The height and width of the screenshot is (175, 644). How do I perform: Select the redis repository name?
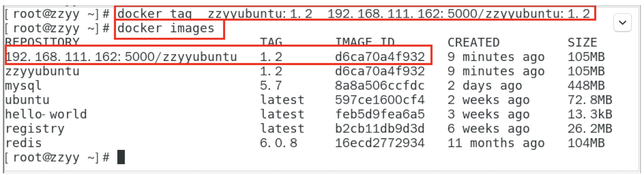23,143
